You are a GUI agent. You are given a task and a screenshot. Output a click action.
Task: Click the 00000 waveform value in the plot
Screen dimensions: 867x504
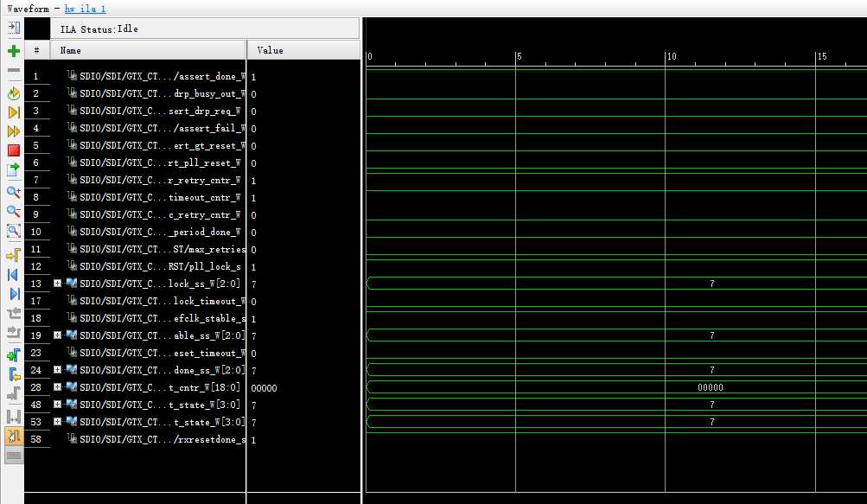click(x=711, y=387)
